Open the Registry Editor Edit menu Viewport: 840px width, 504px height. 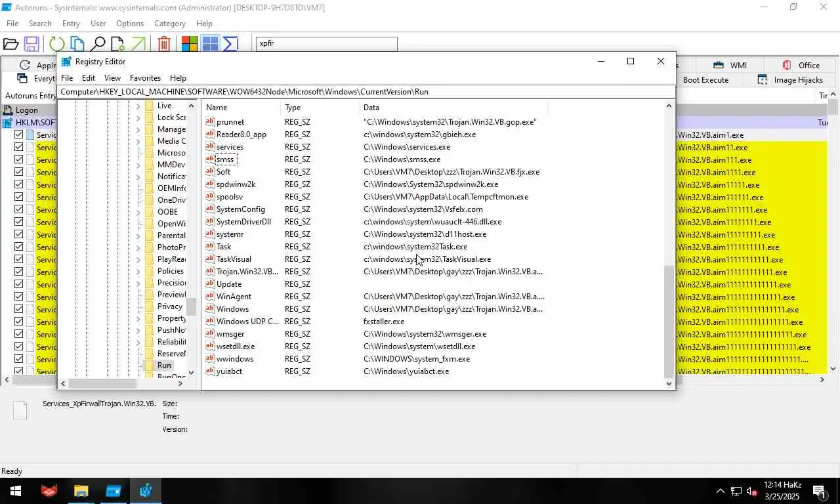pyautogui.click(x=89, y=77)
